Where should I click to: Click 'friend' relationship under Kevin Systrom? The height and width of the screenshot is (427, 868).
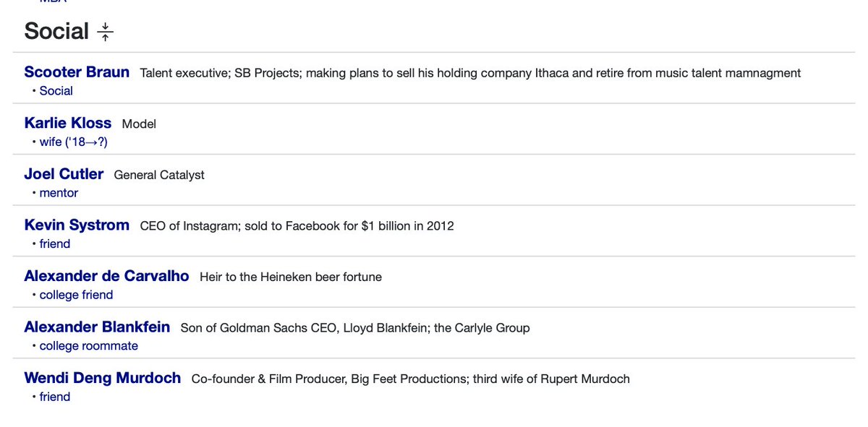[55, 244]
